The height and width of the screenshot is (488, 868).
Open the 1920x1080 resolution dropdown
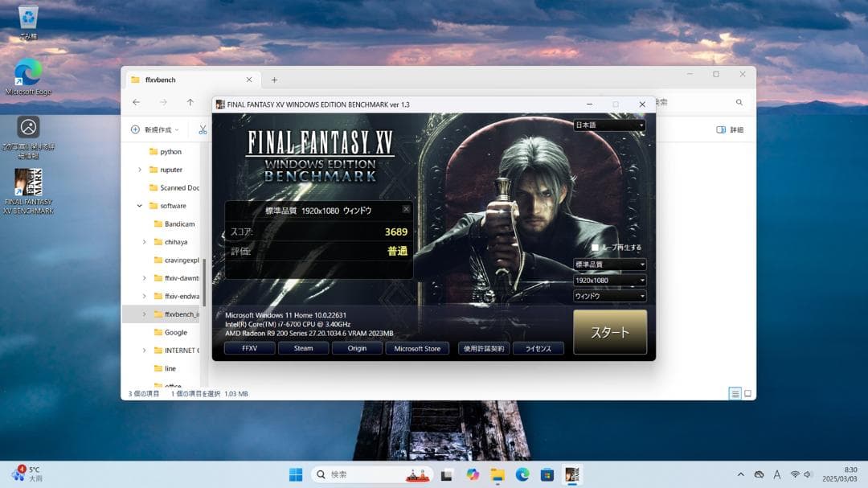click(x=608, y=279)
